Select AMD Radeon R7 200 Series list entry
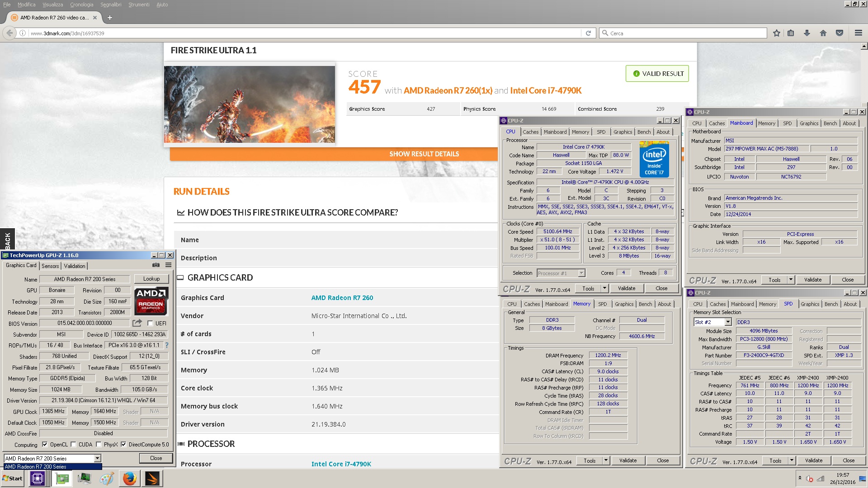Image resolution: width=868 pixels, height=488 pixels. [x=52, y=467]
